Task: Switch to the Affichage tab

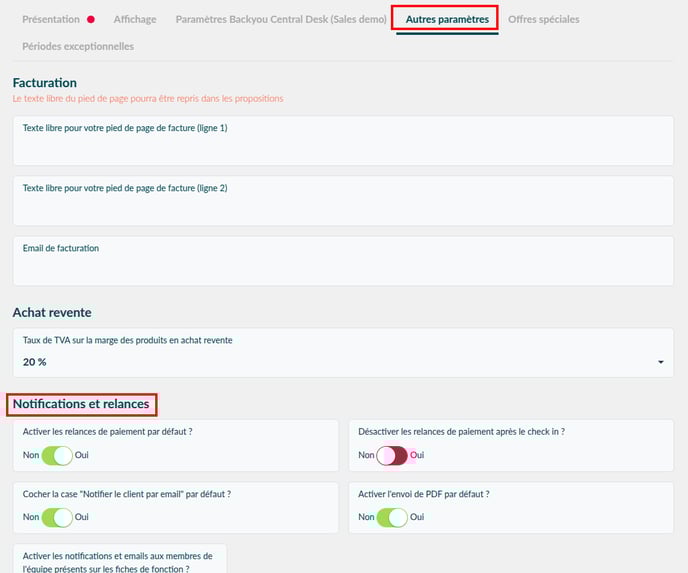Action: (135, 19)
